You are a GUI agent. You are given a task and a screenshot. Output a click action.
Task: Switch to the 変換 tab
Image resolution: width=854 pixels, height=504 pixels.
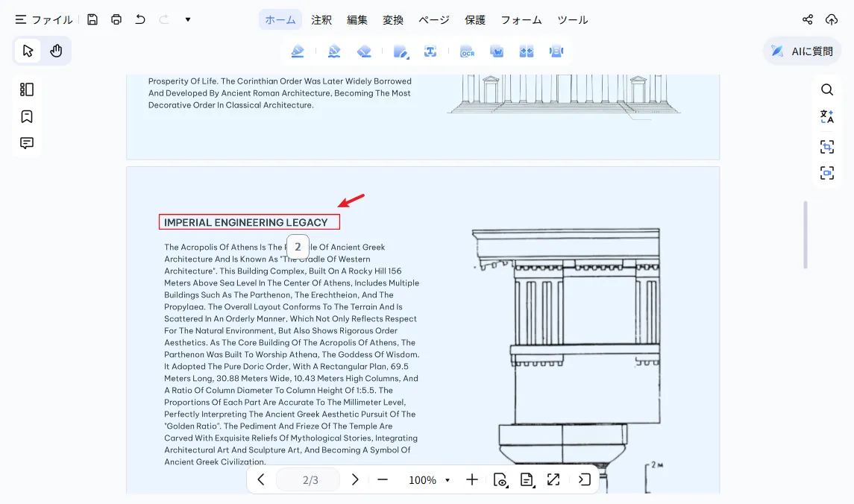click(392, 20)
